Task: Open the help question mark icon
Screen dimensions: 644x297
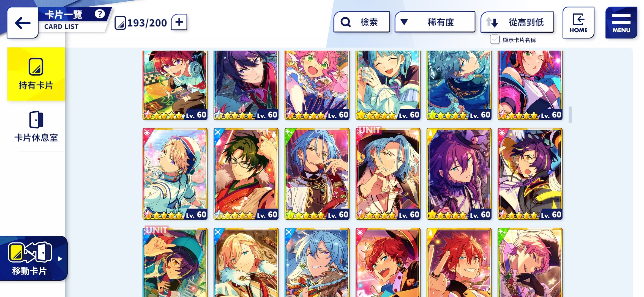Action: click(100, 14)
